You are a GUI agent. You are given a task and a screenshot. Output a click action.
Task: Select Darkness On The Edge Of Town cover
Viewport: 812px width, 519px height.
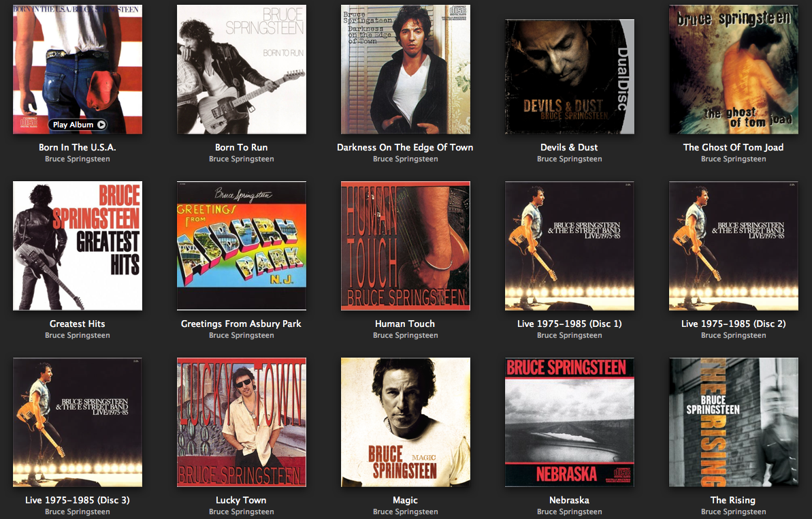406,69
